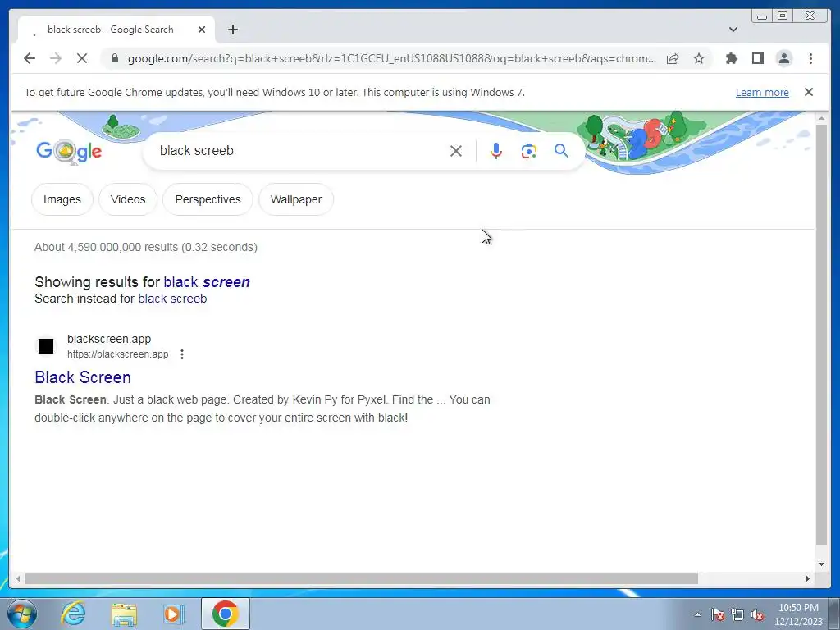The image size is (840, 630).
Task: Click the vertical scrollbar thumb
Action: click(821, 334)
